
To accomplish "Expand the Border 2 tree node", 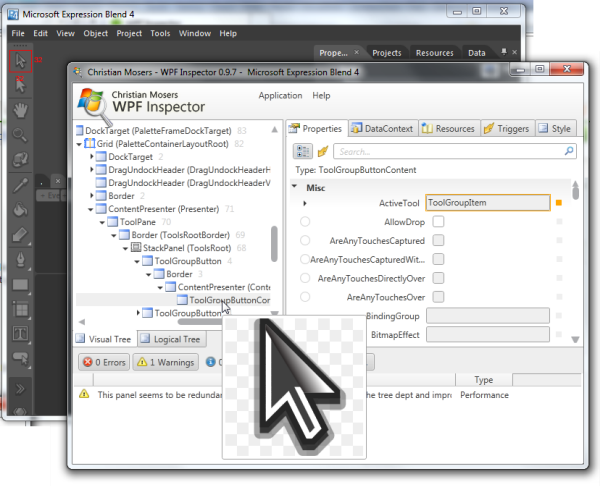I will click(91, 196).
